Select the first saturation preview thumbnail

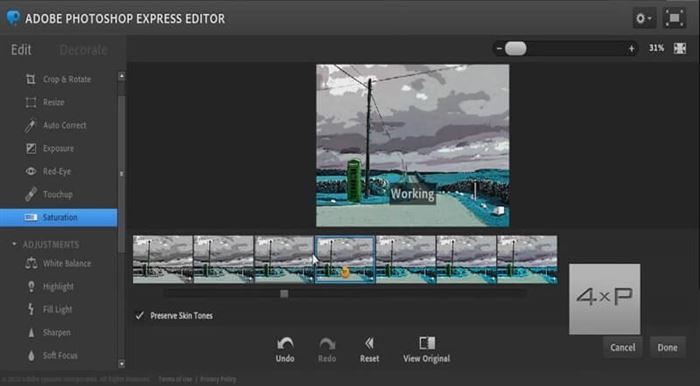[163, 259]
